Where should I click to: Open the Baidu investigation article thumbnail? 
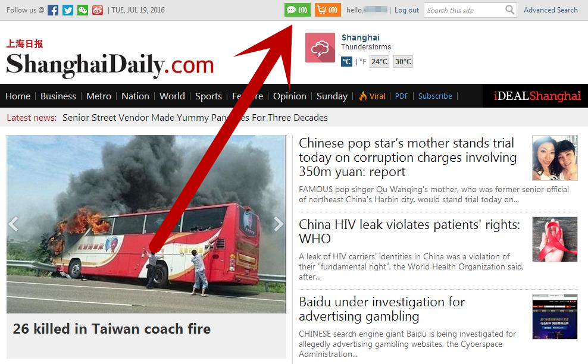(555, 317)
